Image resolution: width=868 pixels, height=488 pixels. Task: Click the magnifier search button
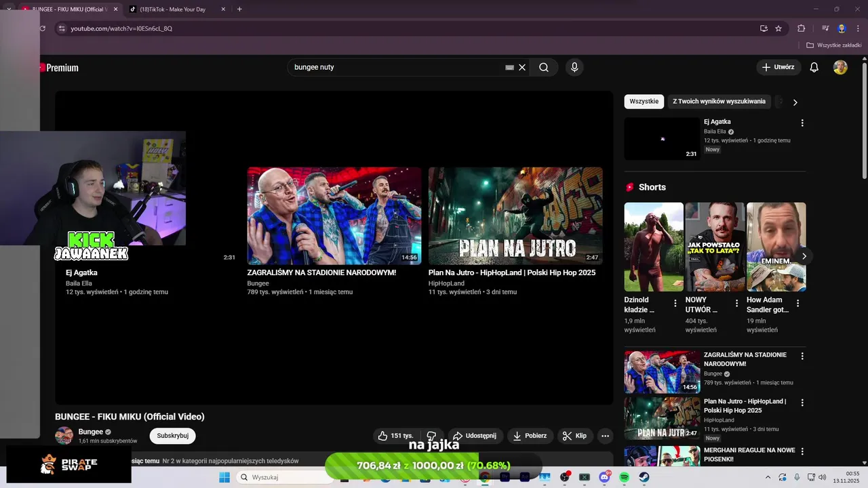coord(544,67)
